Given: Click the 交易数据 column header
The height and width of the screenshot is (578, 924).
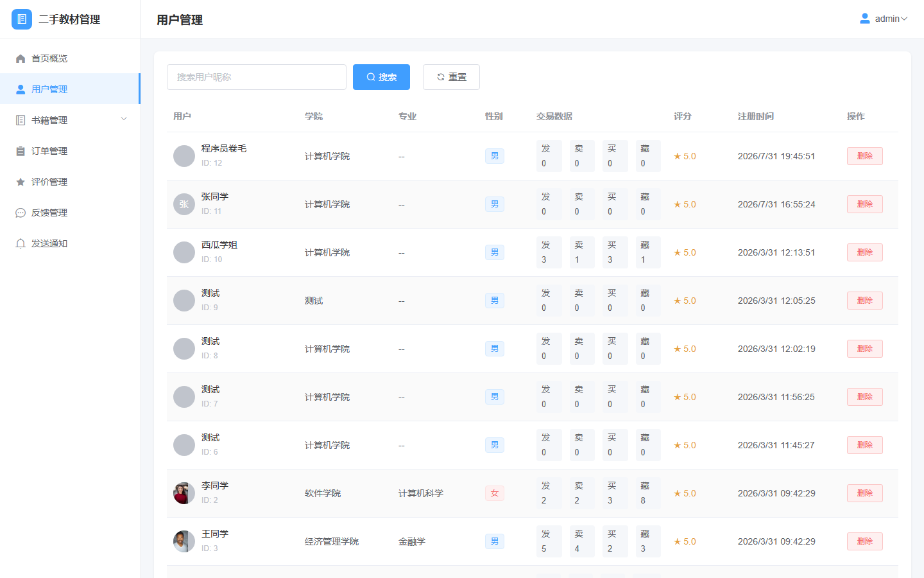Looking at the screenshot, I should click(554, 116).
